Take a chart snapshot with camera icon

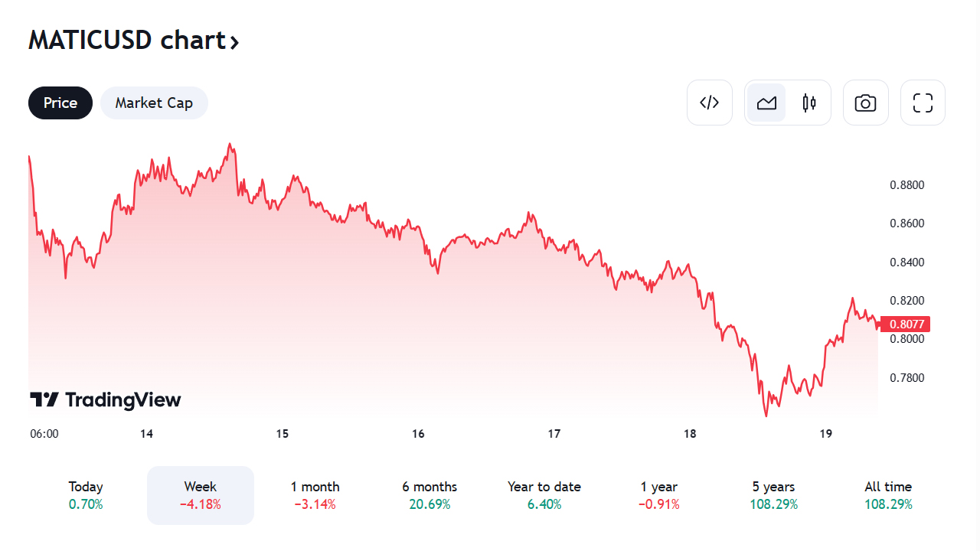pos(865,103)
